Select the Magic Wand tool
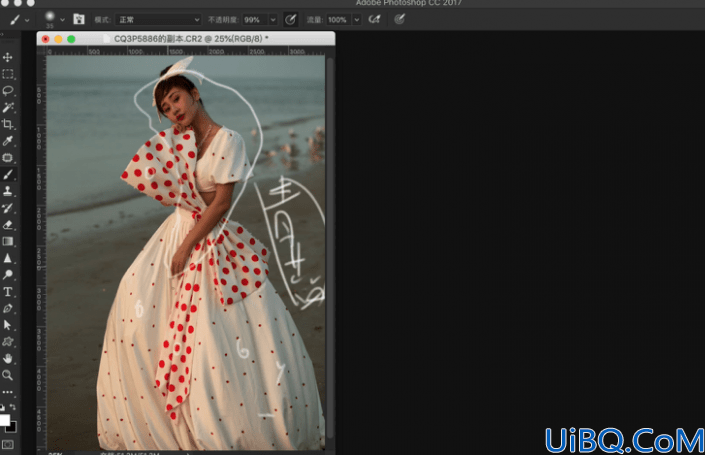705x455 pixels. (8, 107)
